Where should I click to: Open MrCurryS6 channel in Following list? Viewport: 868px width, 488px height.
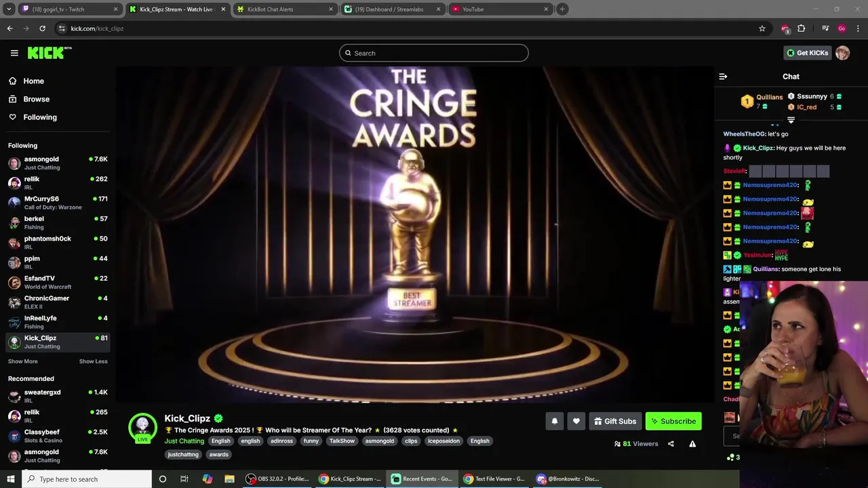[x=58, y=203]
